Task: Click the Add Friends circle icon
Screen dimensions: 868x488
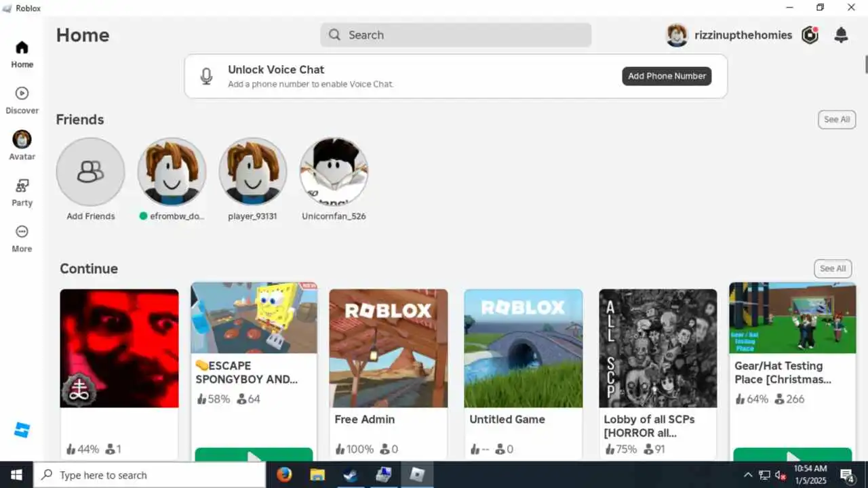Action: (x=90, y=172)
